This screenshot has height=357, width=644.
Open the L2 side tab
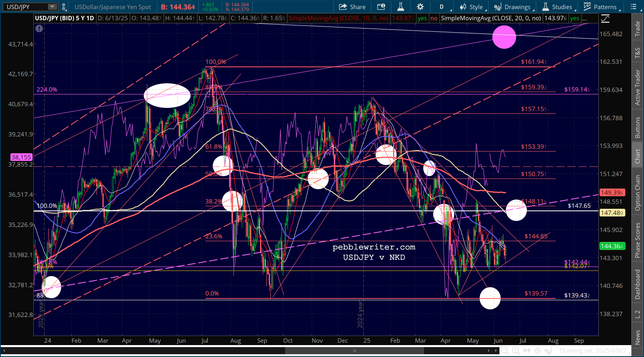coord(638,314)
